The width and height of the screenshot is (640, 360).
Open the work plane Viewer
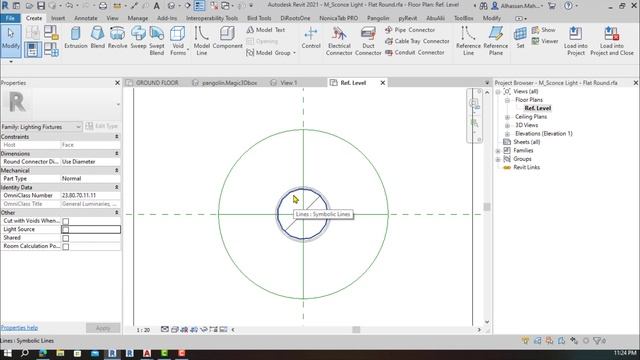(x=545, y=41)
